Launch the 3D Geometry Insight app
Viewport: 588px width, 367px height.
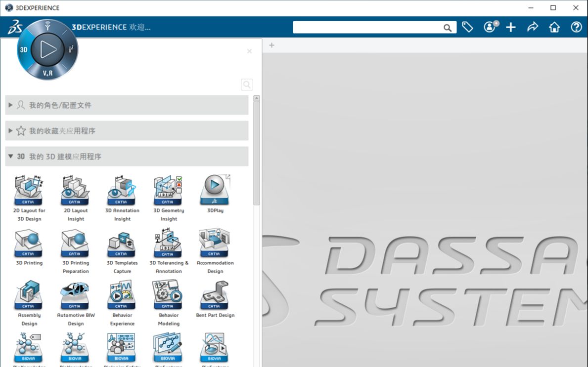(x=169, y=198)
